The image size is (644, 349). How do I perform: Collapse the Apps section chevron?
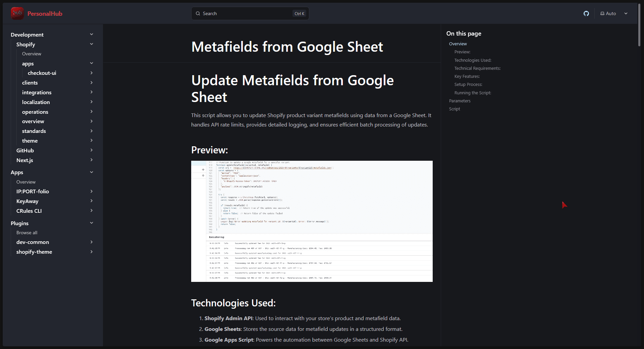(x=92, y=172)
